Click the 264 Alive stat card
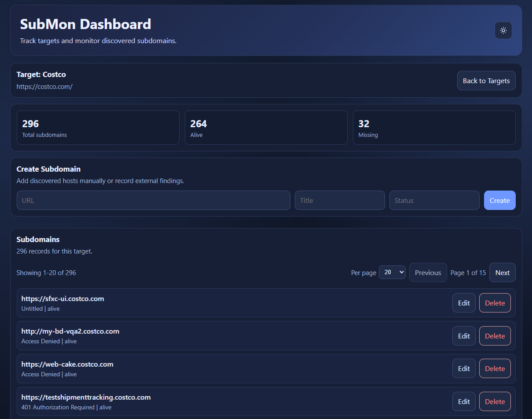This screenshot has width=532, height=419. pyautogui.click(x=266, y=128)
